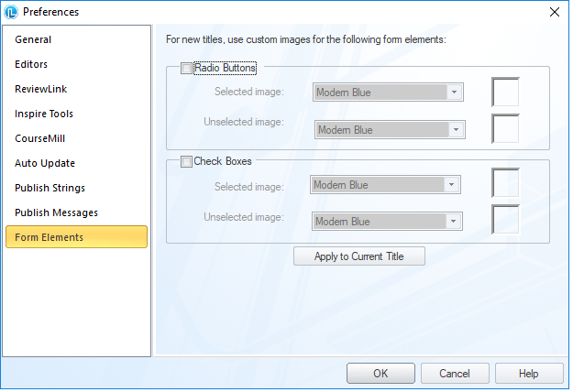
Task: Enable the Check Boxes checkbox
Action: 187,162
